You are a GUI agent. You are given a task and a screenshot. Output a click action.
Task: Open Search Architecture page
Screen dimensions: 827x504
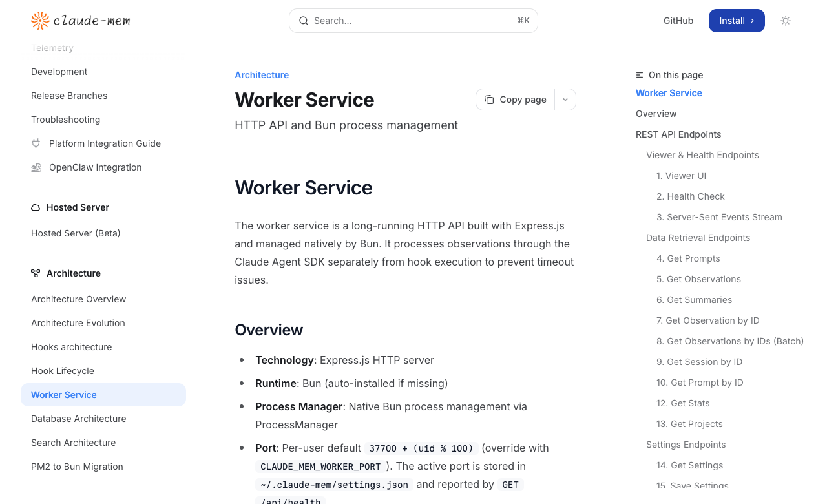[74, 443]
